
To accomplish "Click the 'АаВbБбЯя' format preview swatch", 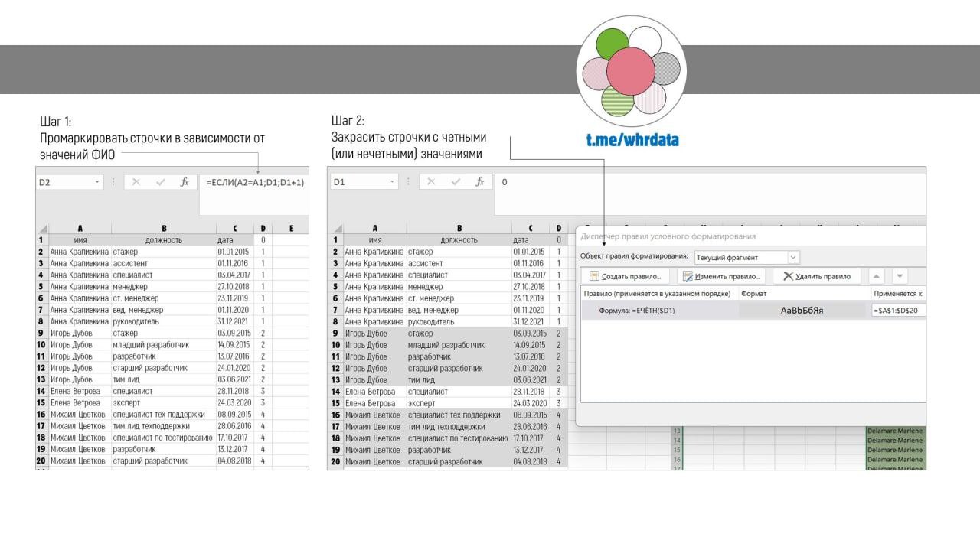I will pos(802,311).
